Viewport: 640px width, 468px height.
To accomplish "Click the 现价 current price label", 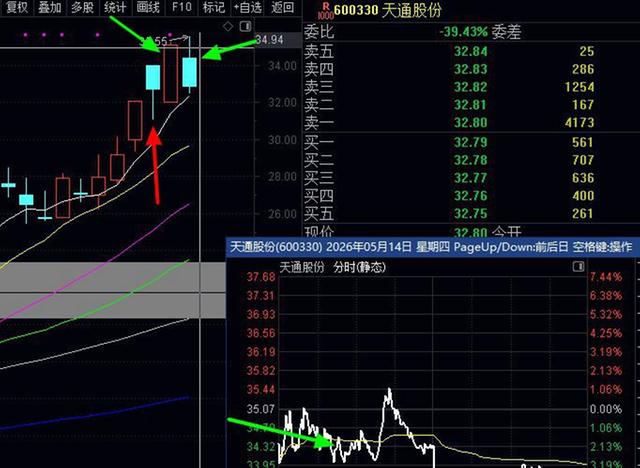I will pyautogui.click(x=319, y=231).
